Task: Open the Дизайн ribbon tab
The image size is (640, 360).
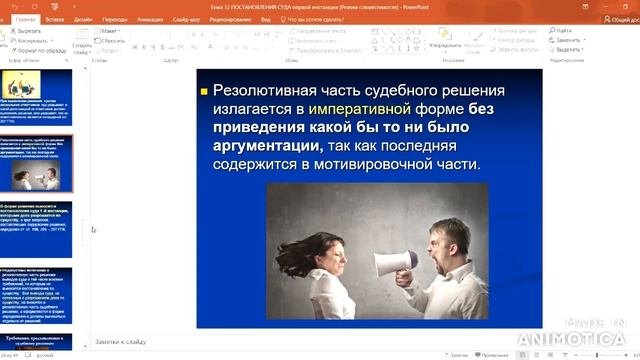Action: pyautogui.click(x=83, y=19)
